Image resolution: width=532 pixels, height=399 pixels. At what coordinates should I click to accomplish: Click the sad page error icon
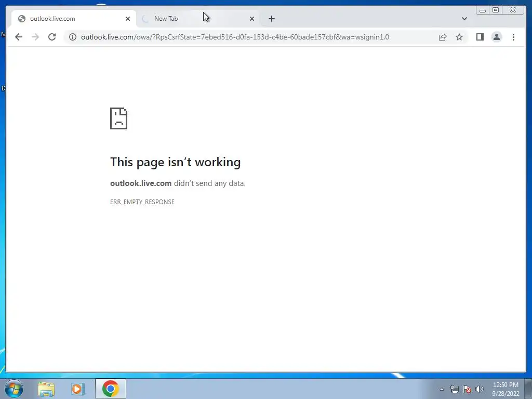[x=119, y=118]
